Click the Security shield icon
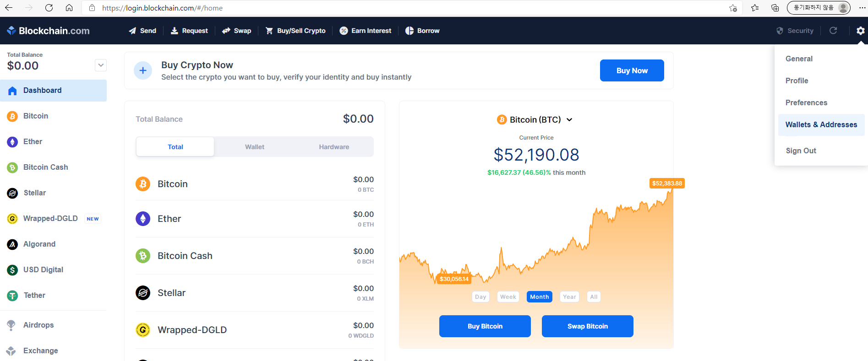Screen dimensions: 868x361 pos(780,31)
